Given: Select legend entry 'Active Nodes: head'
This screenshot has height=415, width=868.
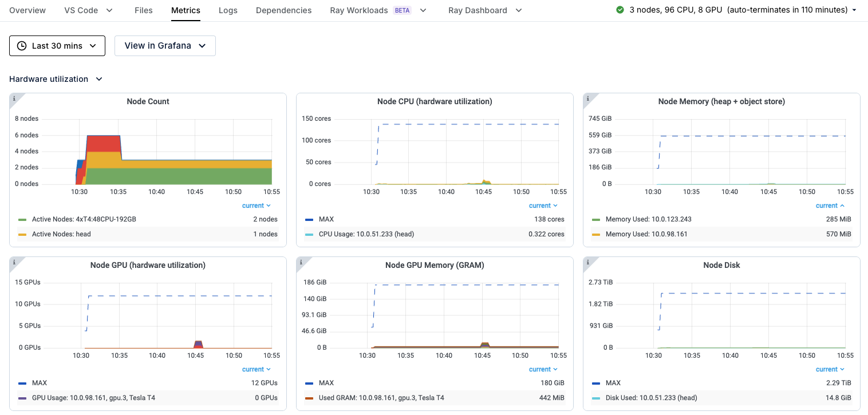Looking at the screenshot, I should pyautogui.click(x=61, y=234).
